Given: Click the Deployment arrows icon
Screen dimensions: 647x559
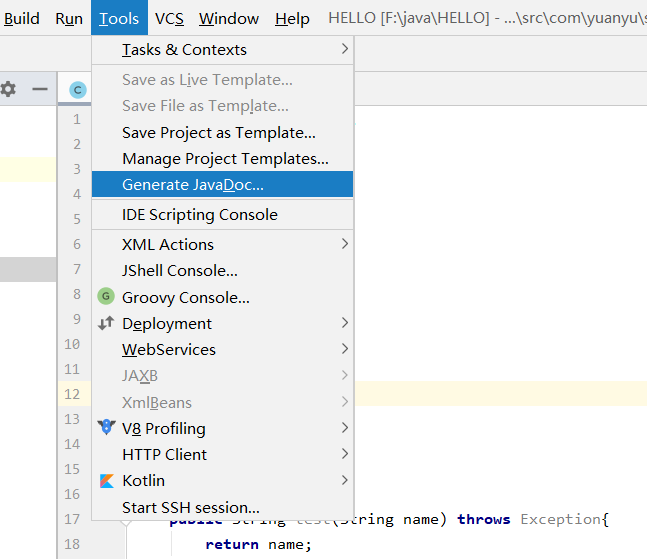Looking at the screenshot, I should pos(106,323).
